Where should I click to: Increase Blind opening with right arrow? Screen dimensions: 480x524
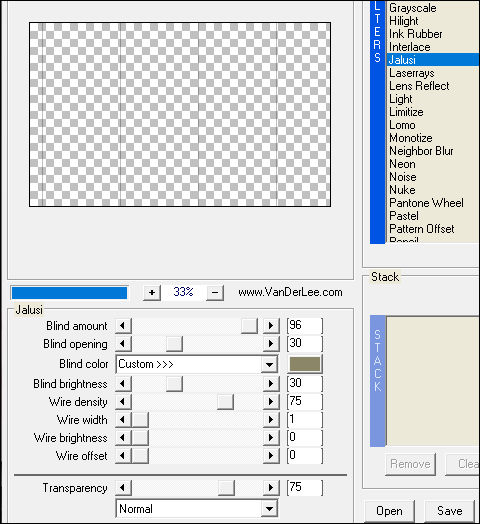pos(271,344)
